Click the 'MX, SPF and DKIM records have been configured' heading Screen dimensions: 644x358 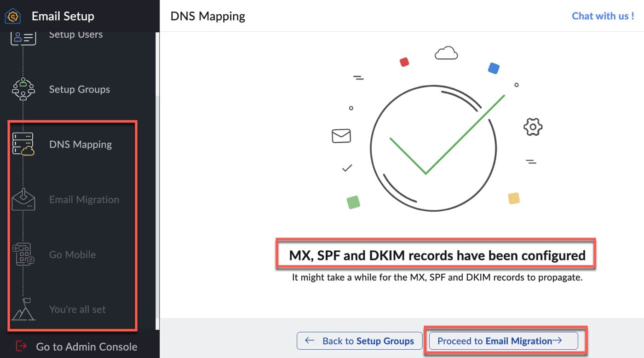[x=437, y=255]
